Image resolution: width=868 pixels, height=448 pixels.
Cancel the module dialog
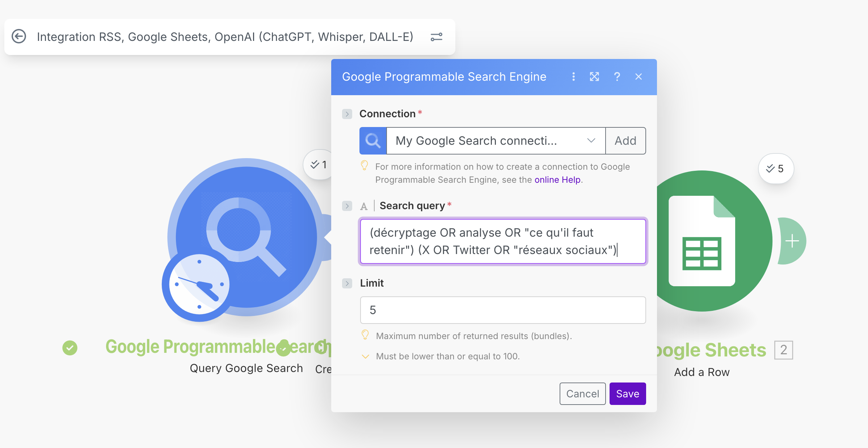coord(582,394)
